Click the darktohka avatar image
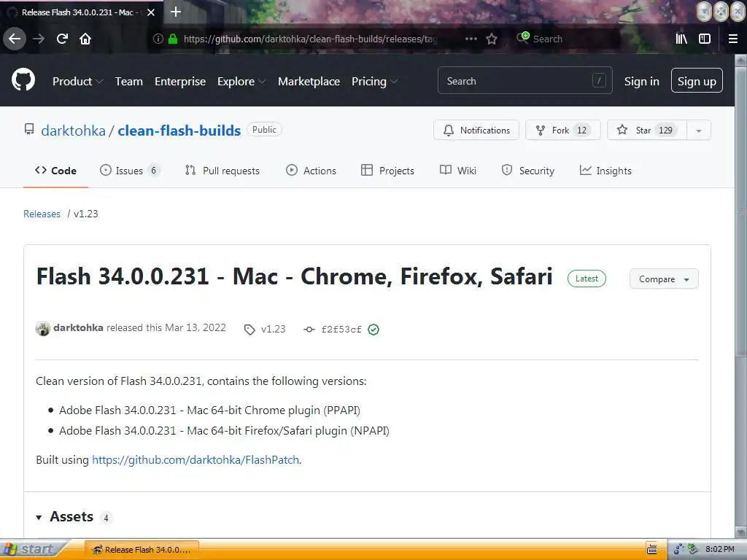 [43, 329]
